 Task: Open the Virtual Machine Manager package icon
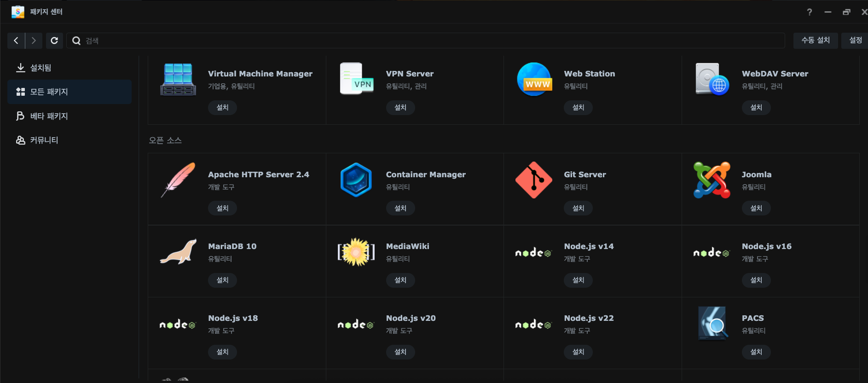click(178, 79)
